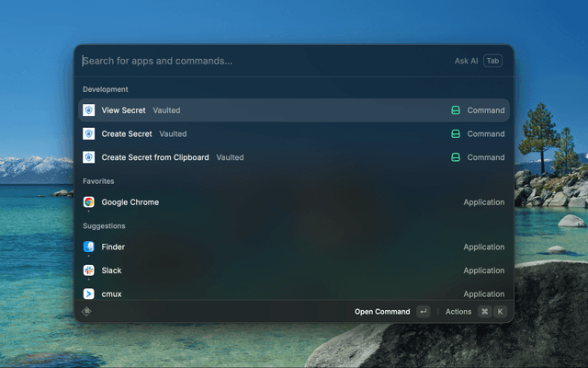Open the Actions menu
This screenshot has height=368, width=588.
tap(458, 311)
